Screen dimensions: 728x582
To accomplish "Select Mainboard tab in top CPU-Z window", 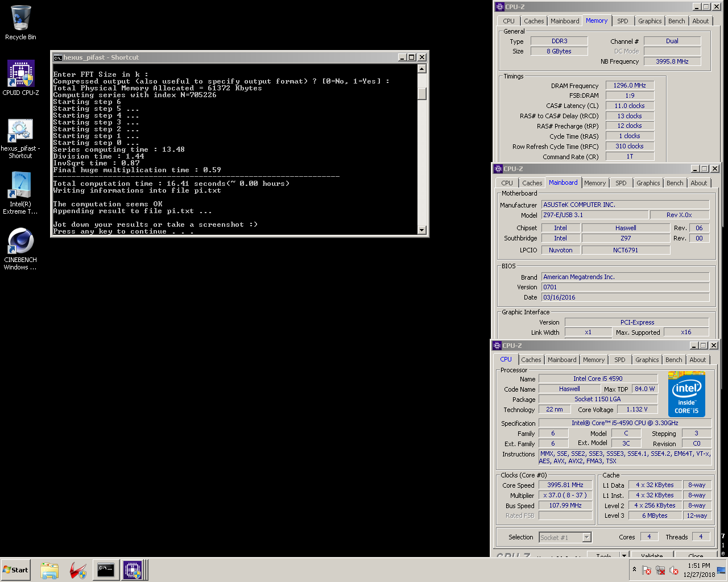I will pyautogui.click(x=565, y=21).
